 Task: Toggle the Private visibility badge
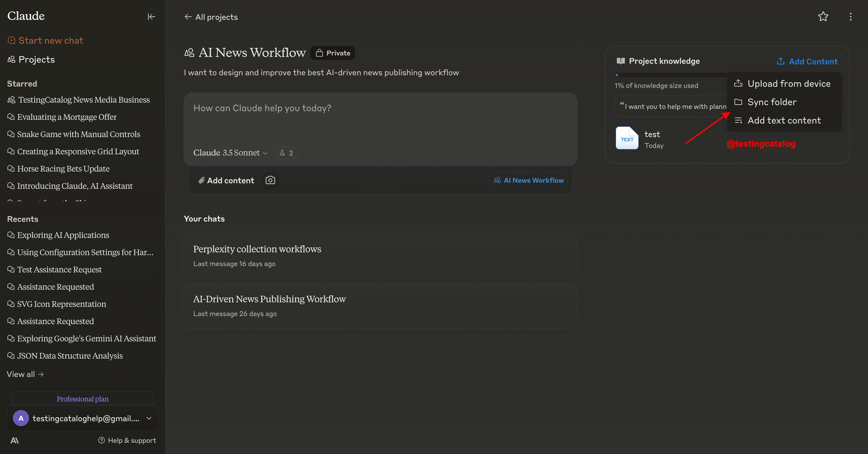333,53
